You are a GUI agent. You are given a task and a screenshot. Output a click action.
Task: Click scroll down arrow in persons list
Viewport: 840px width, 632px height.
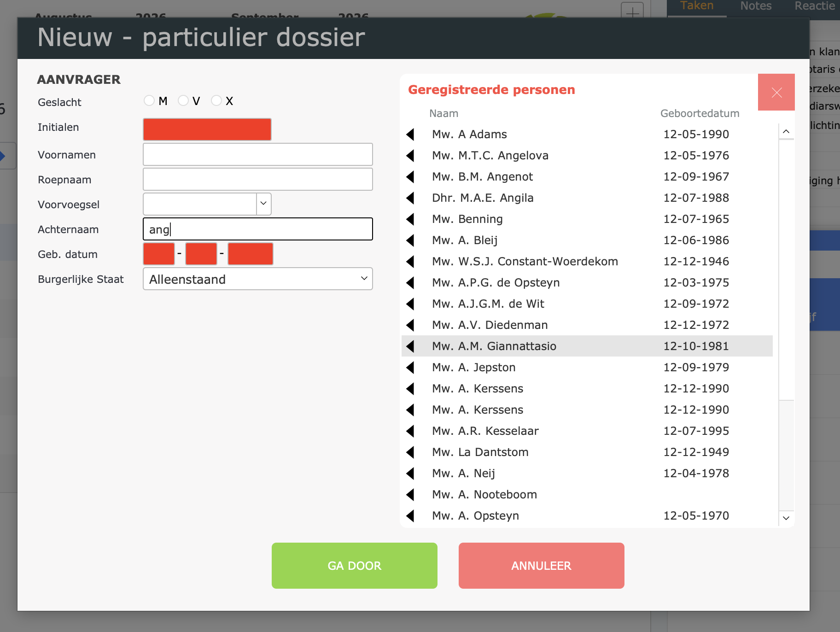[x=786, y=518]
